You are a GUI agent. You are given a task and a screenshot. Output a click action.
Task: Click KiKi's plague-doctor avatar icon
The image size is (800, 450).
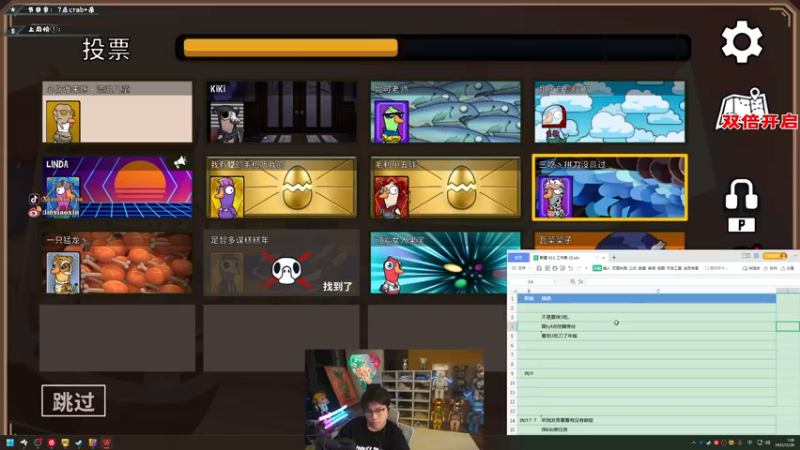227,122
